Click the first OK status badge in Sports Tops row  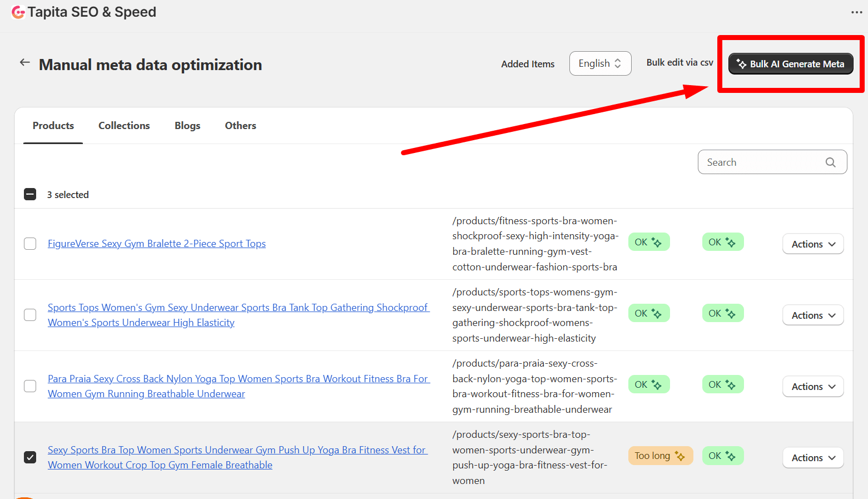(x=649, y=313)
